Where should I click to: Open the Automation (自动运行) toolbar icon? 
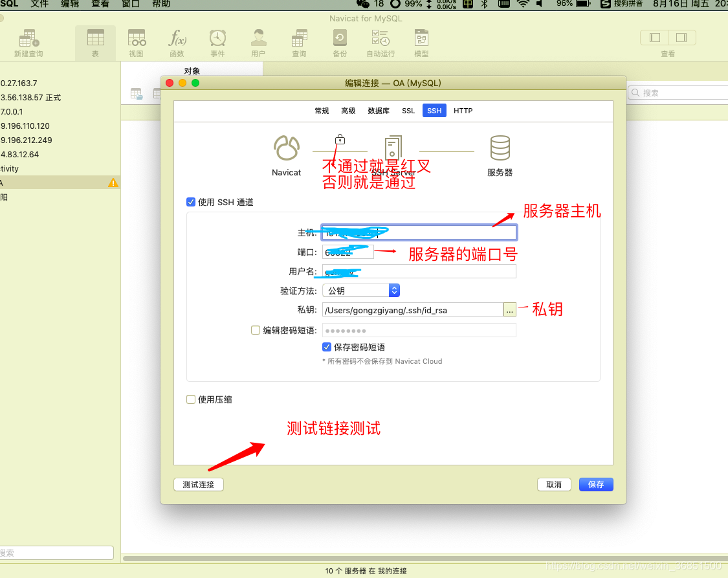pyautogui.click(x=381, y=43)
